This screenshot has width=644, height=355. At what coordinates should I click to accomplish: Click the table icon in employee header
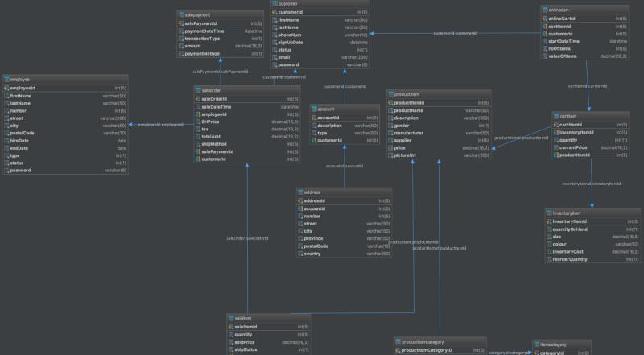(6, 78)
